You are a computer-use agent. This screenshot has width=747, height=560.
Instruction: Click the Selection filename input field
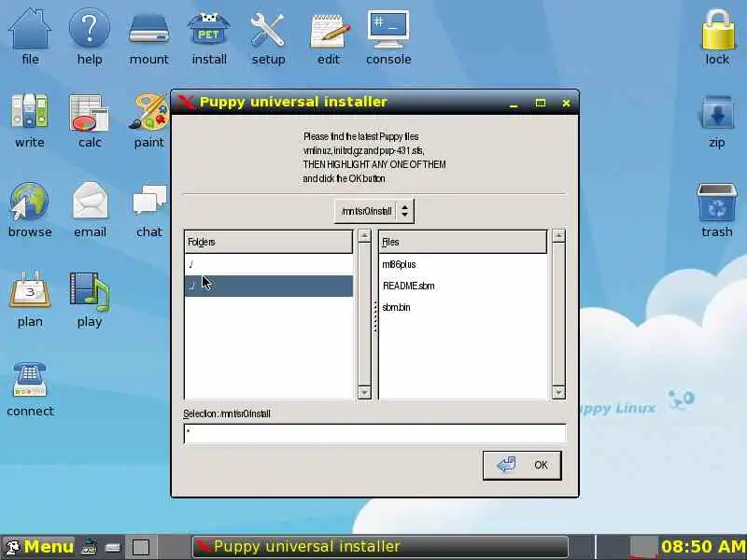click(375, 433)
